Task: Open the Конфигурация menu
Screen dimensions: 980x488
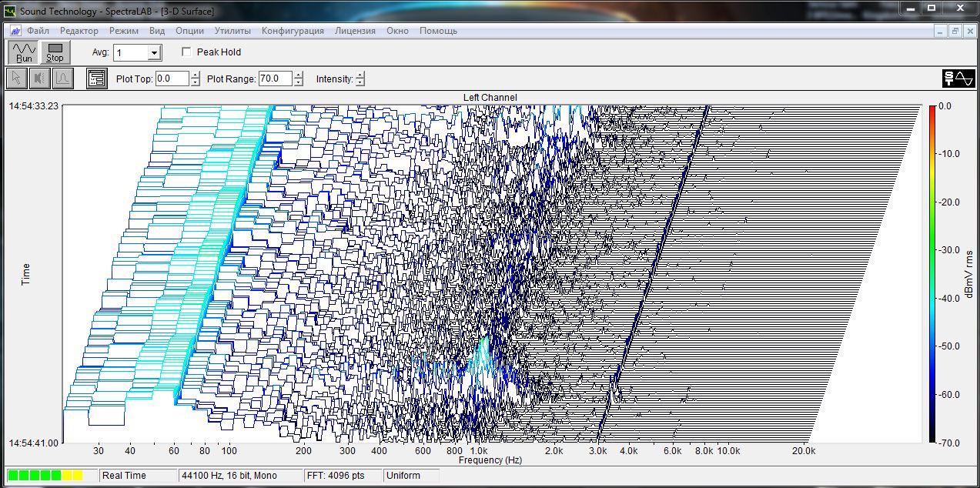Action: pos(293,31)
